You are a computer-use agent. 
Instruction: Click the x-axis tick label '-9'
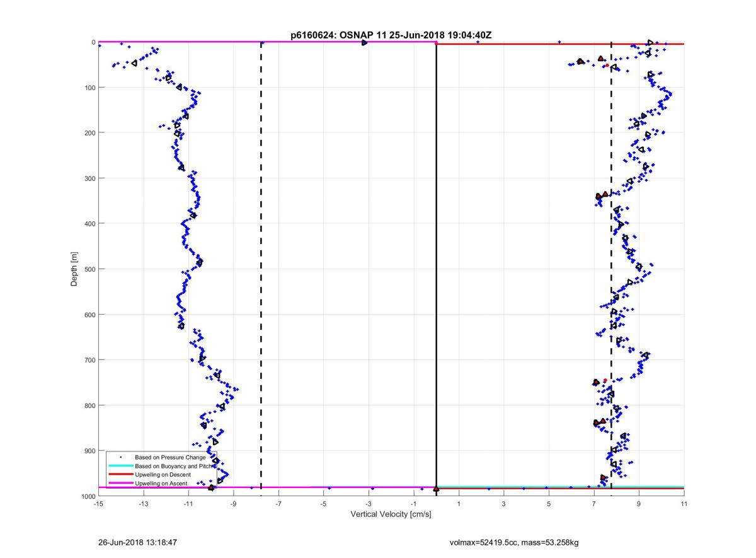point(233,504)
